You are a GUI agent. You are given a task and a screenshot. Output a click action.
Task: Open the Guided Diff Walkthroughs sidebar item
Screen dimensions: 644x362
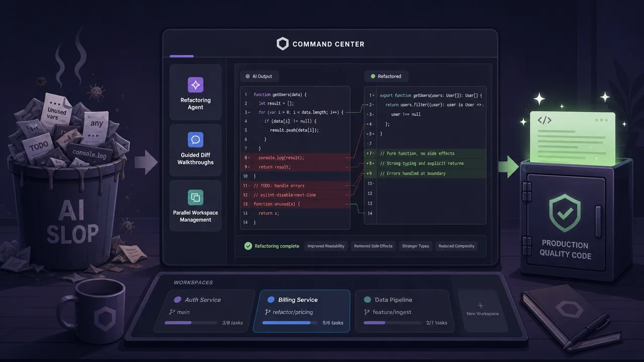click(x=195, y=150)
